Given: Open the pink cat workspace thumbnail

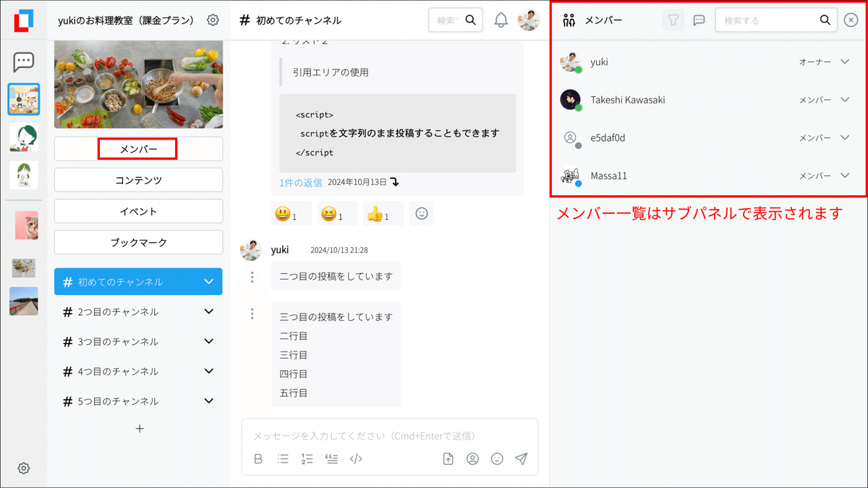Looking at the screenshot, I should pyautogui.click(x=27, y=226).
